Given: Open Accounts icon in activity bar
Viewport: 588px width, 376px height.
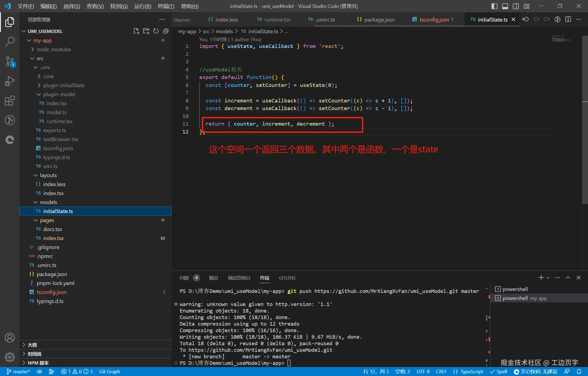Looking at the screenshot, I should pos(10,338).
